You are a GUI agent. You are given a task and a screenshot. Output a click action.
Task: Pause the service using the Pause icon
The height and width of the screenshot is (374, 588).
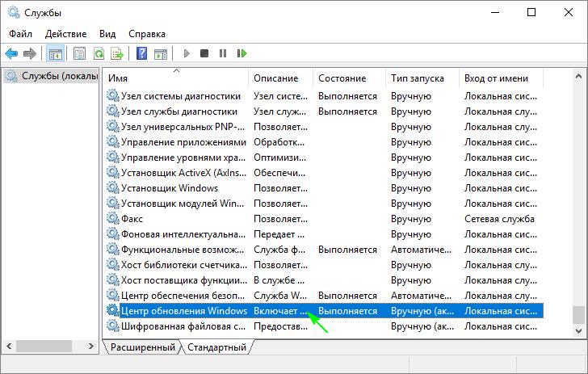click(223, 54)
